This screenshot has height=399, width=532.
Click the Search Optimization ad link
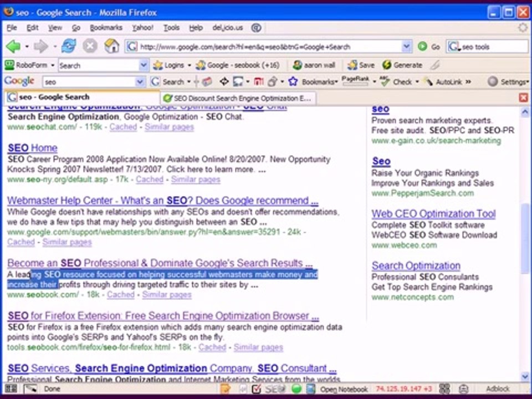click(x=416, y=265)
